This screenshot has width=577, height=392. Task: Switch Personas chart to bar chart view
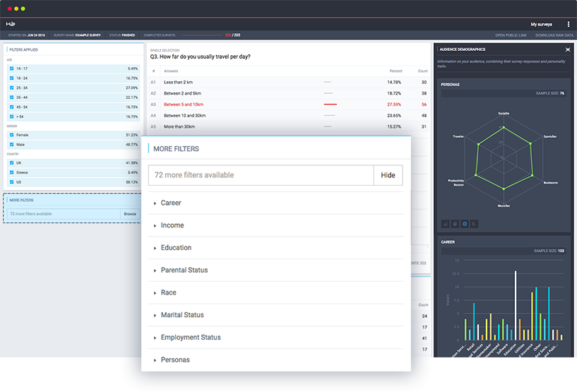(x=445, y=224)
